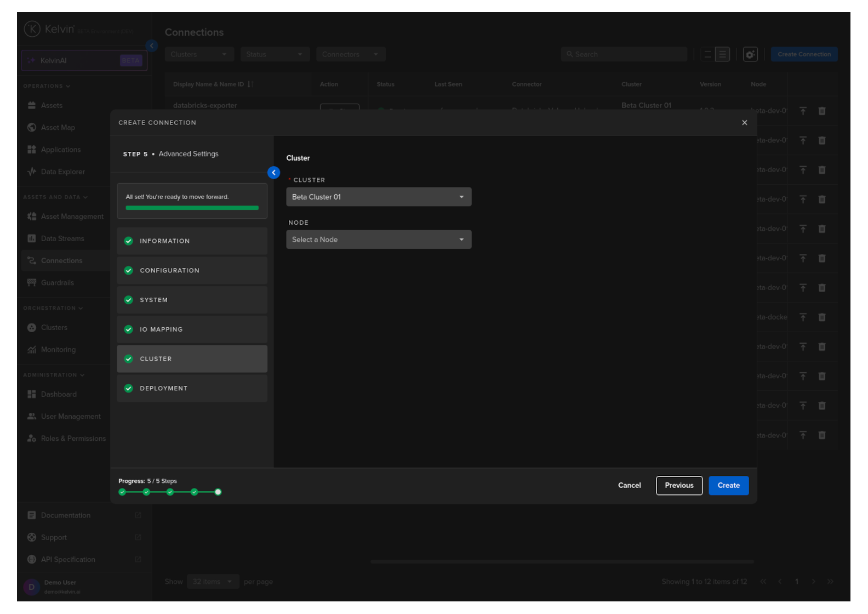Collapse the main sidebar with arrow

click(152, 46)
